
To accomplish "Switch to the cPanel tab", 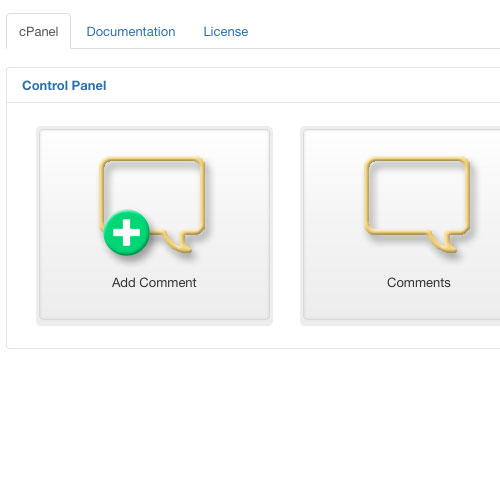I will pos(38,32).
